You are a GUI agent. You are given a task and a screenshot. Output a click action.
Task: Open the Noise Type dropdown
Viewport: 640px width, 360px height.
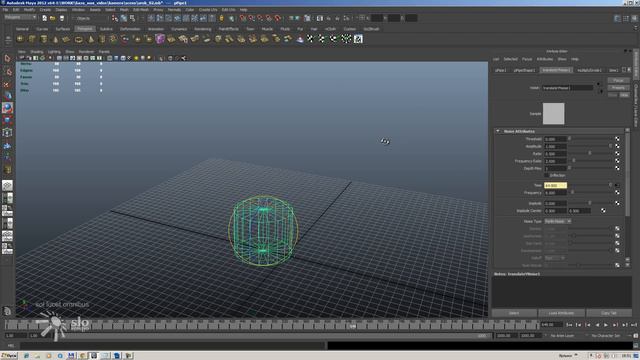point(558,221)
